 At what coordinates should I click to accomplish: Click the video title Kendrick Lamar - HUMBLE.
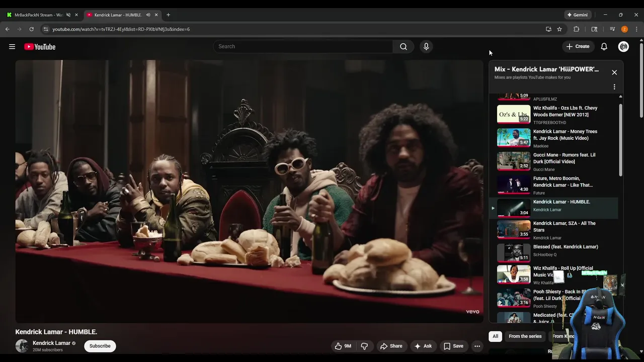(56, 332)
